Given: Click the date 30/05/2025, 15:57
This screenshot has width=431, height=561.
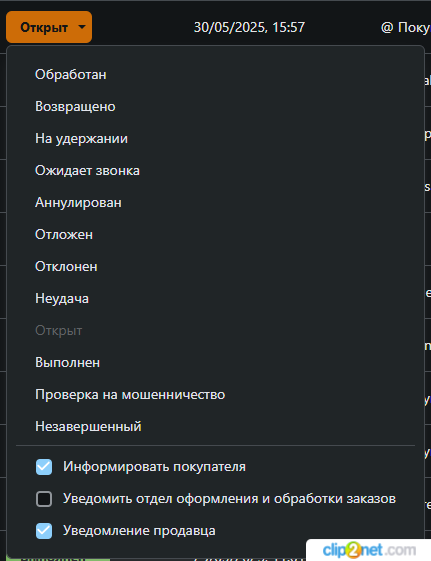Looking at the screenshot, I should [x=249, y=27].
